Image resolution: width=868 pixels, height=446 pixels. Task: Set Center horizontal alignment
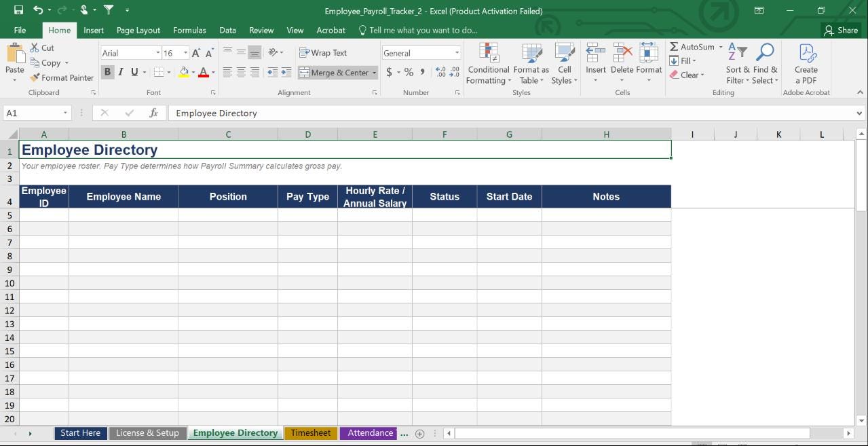point(241,72)
